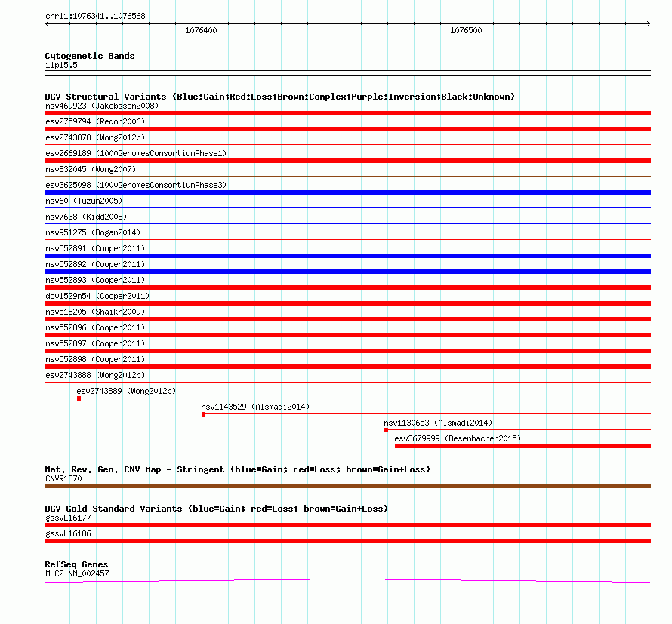Select nsv552896 (Cooper2011) variant label
Image resolution: width=672 pixels, height=624 pixels.
(95, 327)
